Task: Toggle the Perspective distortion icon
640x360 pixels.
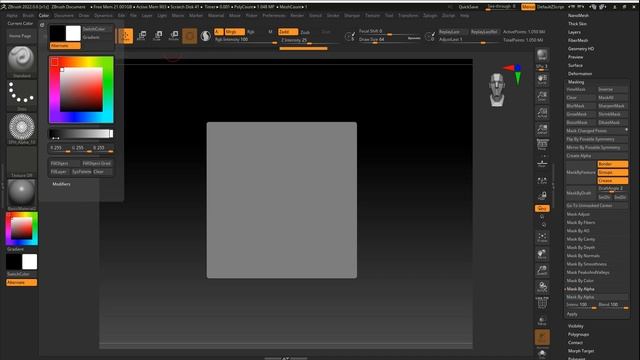Action: pyautogui.click(x=542, y=145)
